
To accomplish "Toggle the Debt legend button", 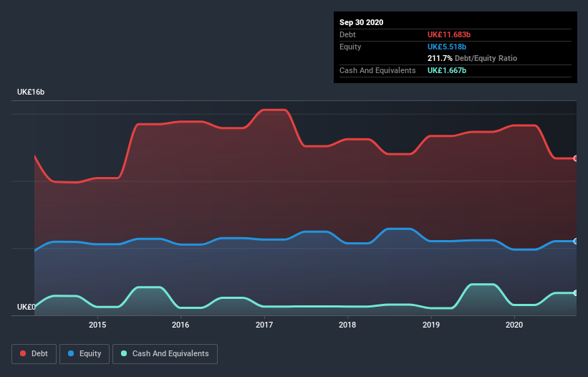I will pyautogui.click(x=34, y=354).
